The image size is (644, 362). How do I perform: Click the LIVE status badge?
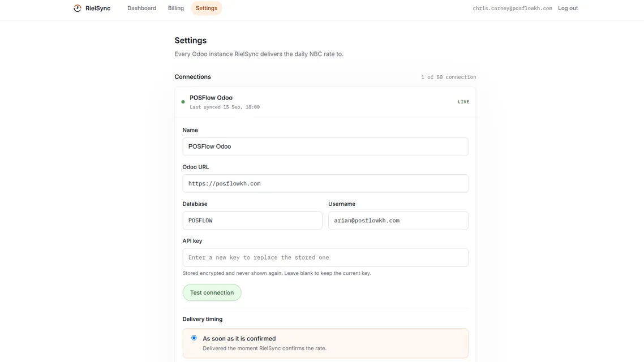463,102
